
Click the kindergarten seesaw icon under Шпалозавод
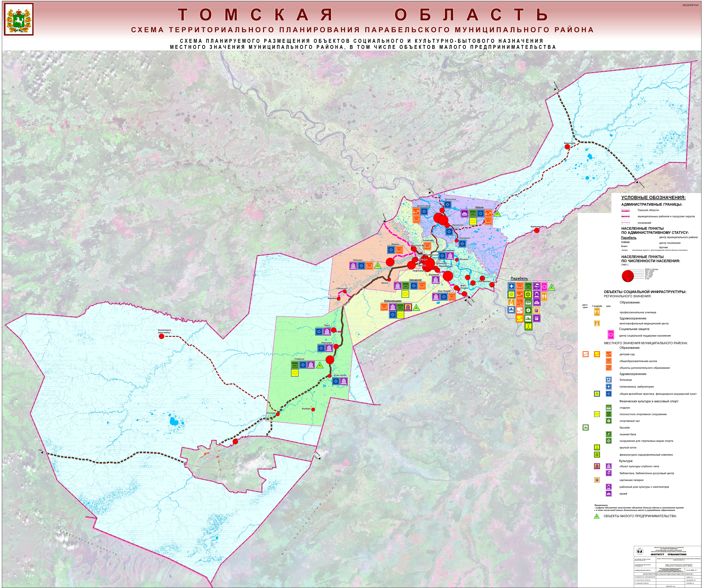[x=416, y=211]
